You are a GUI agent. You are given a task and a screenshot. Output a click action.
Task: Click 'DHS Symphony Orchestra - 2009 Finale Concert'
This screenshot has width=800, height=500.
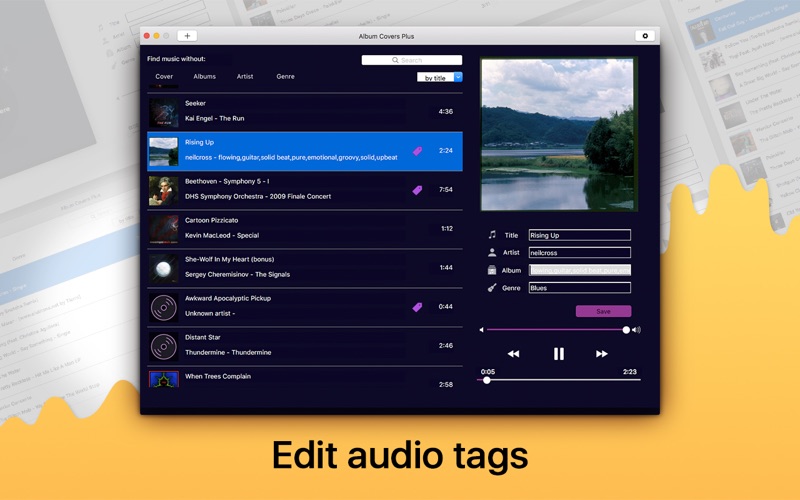point(258,196)
